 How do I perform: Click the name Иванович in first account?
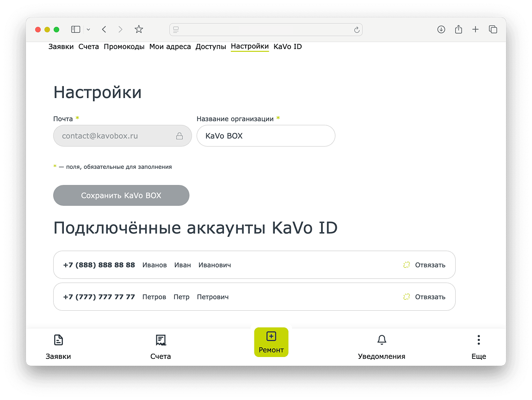point(215,265)
